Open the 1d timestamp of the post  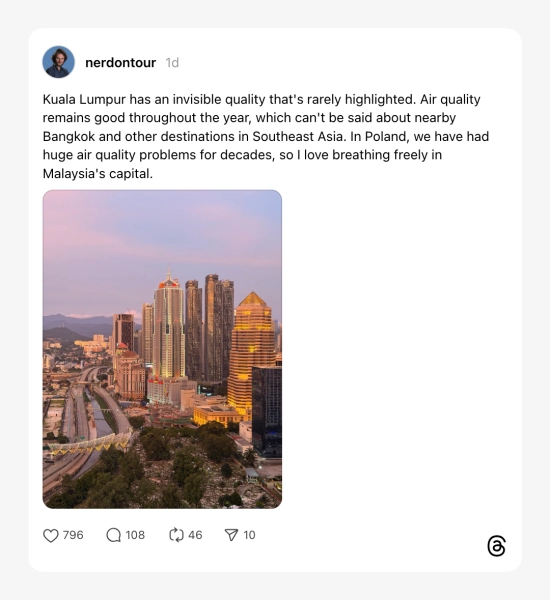(x=172, y=63)
